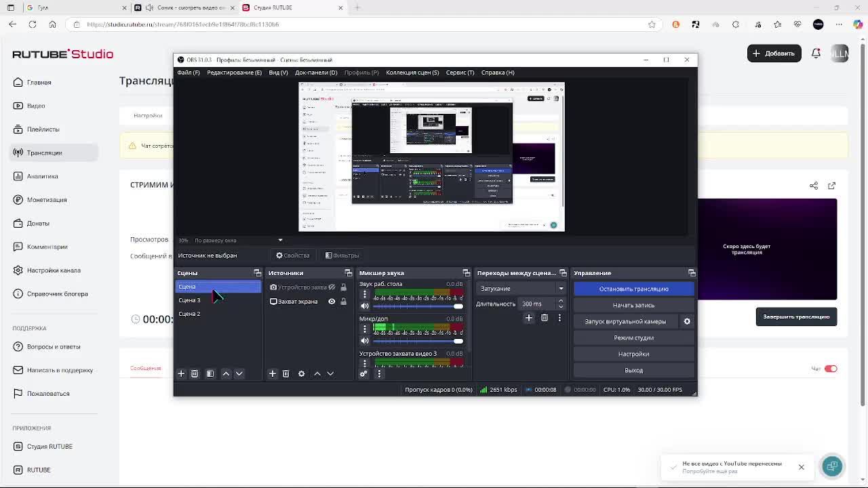Add a new scene in OBS Scenes panel

pyautogui.click(x=181, y=373)
